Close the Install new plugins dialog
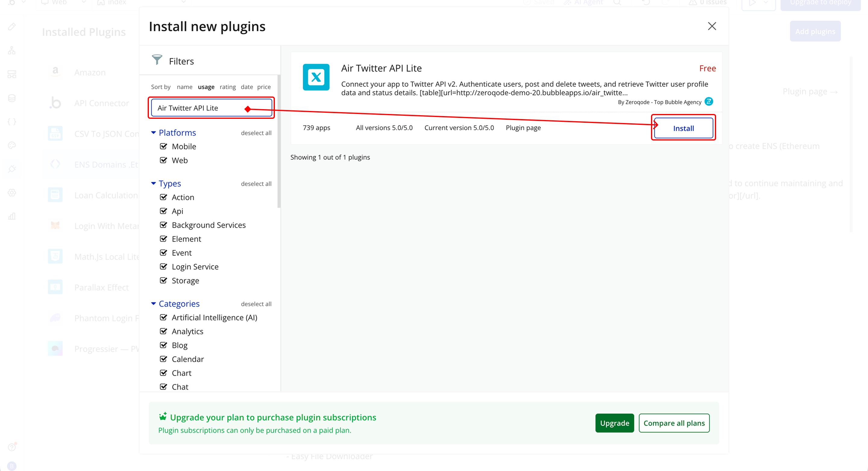Image resolution: width=868 pixels, height=471 pixels. 712,26
